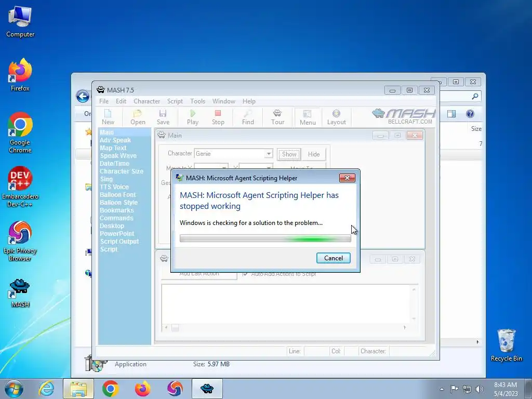532x399 pixels.
Task: Select PowerPoint in the side panel
Action: click(117, 234)
